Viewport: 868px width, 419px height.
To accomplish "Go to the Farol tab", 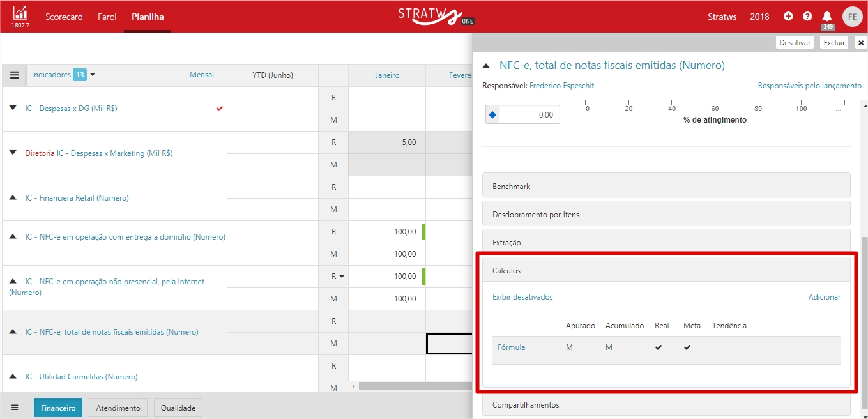I will coord(107,17).
